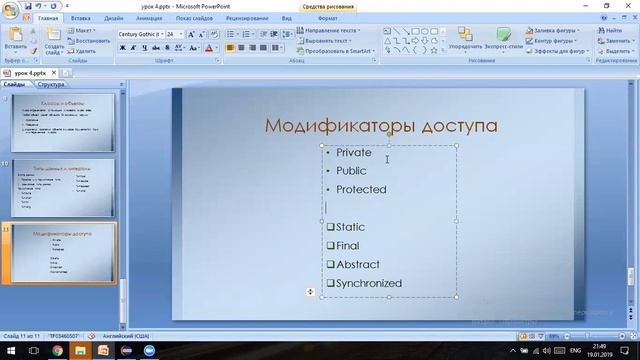The width and height of the screenshot is (640, 360).
Task: Select the Format Painter brush
Action: (x=34, y=51)
